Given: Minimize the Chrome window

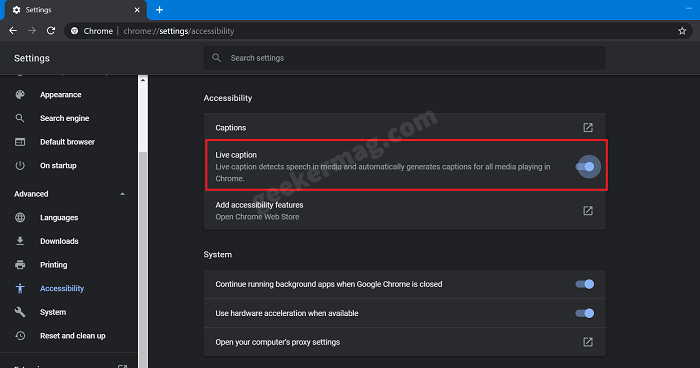Looking at the screenshot, I should 689,8.
